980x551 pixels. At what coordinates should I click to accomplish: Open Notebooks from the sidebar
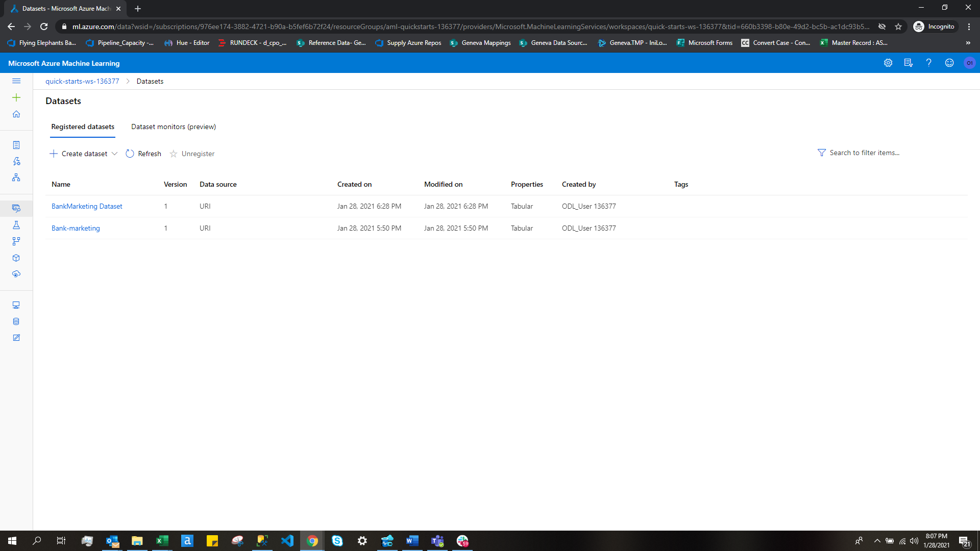click(16, 145)
